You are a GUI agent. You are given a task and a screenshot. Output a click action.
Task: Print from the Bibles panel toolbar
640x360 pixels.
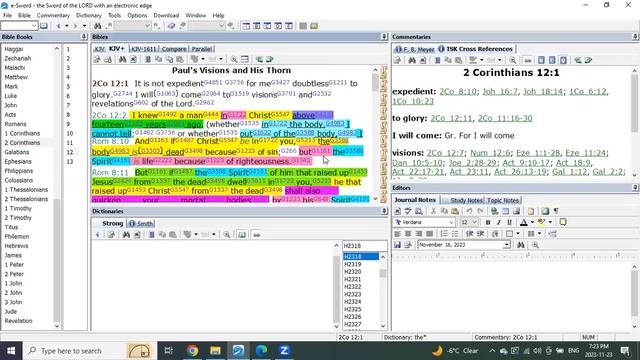(x=108, y=60)
